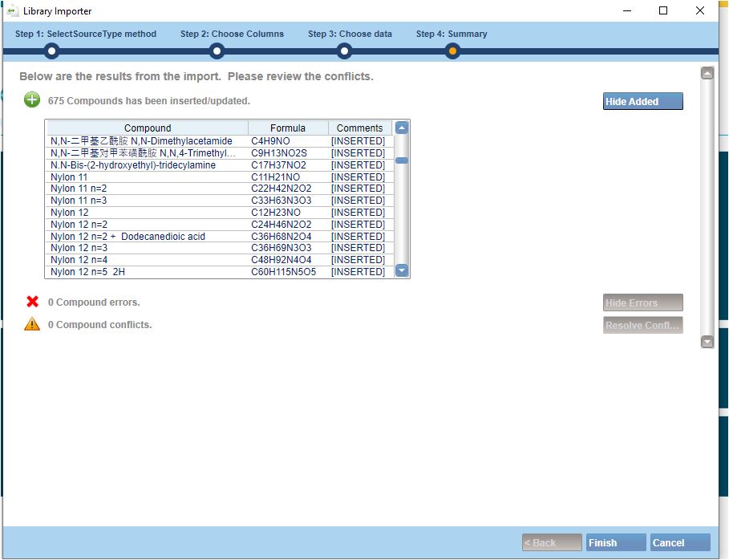Sort by the Compound column header

(148, 128)
